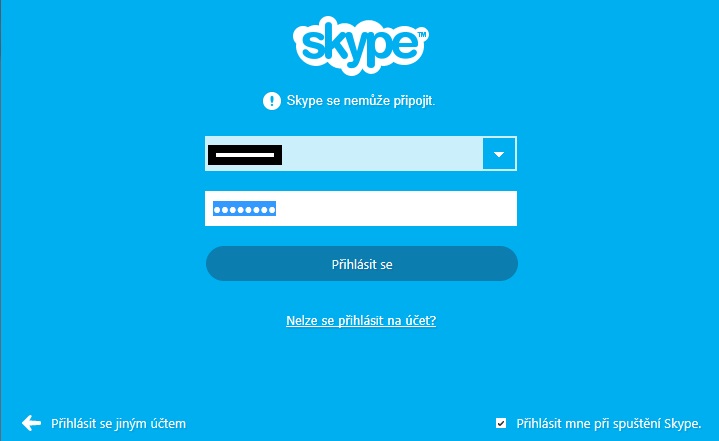Screen dimensions: 719x441
Task: Click the TM trademark symbol on logo
Action: 422,34
